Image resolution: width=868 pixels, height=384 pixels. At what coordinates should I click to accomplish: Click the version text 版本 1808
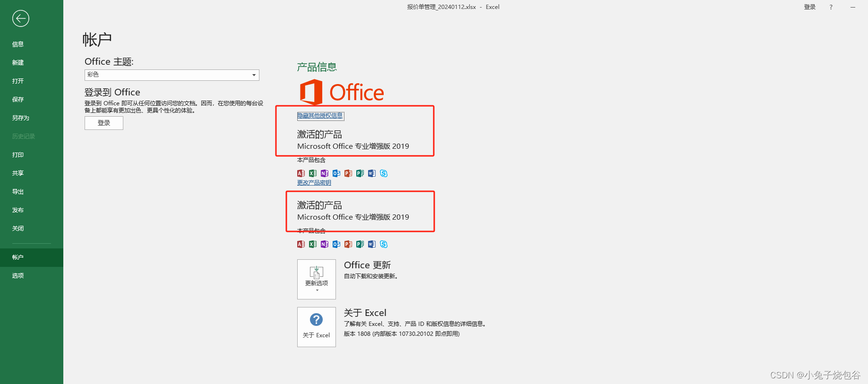[x=402, y=334]
